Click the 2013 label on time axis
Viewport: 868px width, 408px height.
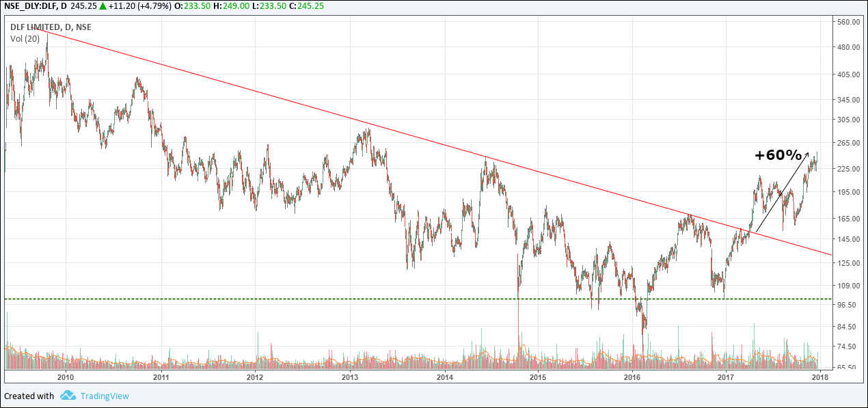click(x=349, y=377)
